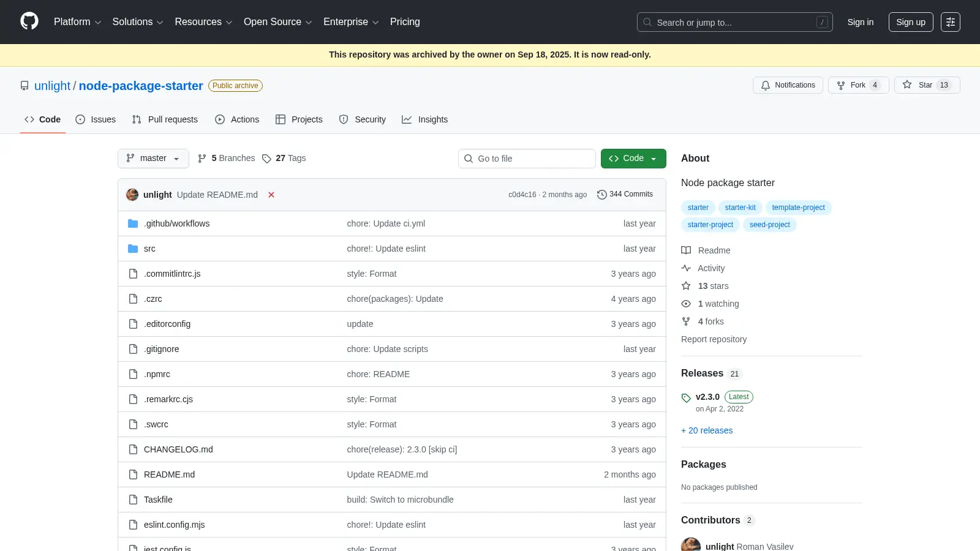
Task: Click the eye icon beside 1 watching
Action: click(x=686, y=304)
